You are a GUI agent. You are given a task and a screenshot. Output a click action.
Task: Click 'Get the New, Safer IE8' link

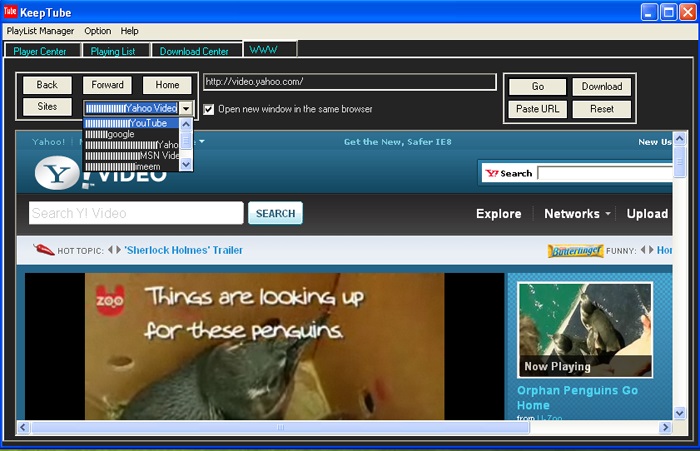[397, 142]
